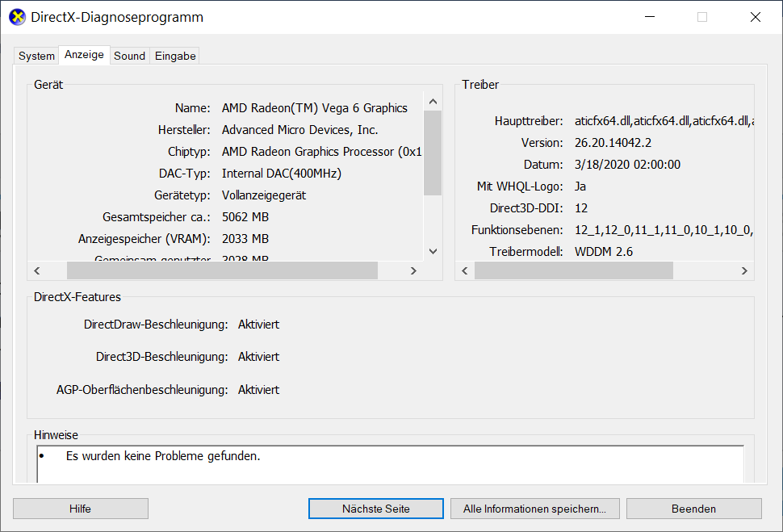
Task: Click the VRAM value '2033 MB'
Action: (245, 239)
